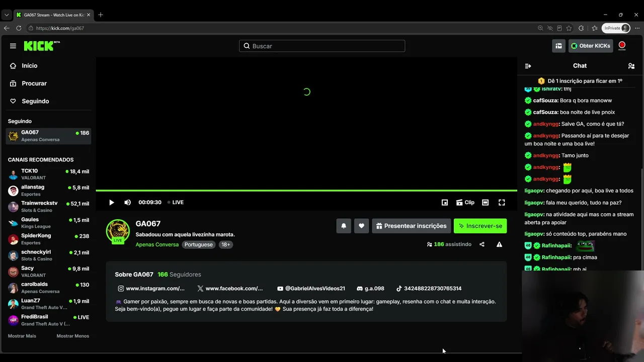The image size is (644, 362).
Task: Click the Buscar search field
Action: tap(322, 46)
